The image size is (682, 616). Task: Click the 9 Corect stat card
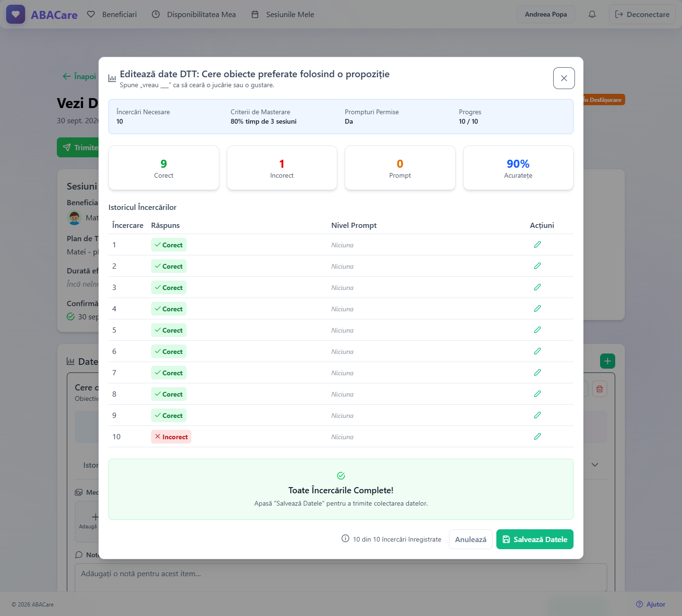point(164,168)
